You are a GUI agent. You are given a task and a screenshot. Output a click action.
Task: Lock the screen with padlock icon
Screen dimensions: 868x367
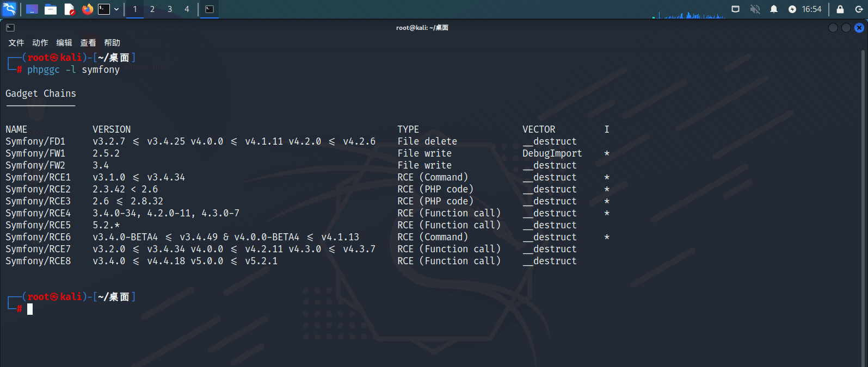[840, 9]
